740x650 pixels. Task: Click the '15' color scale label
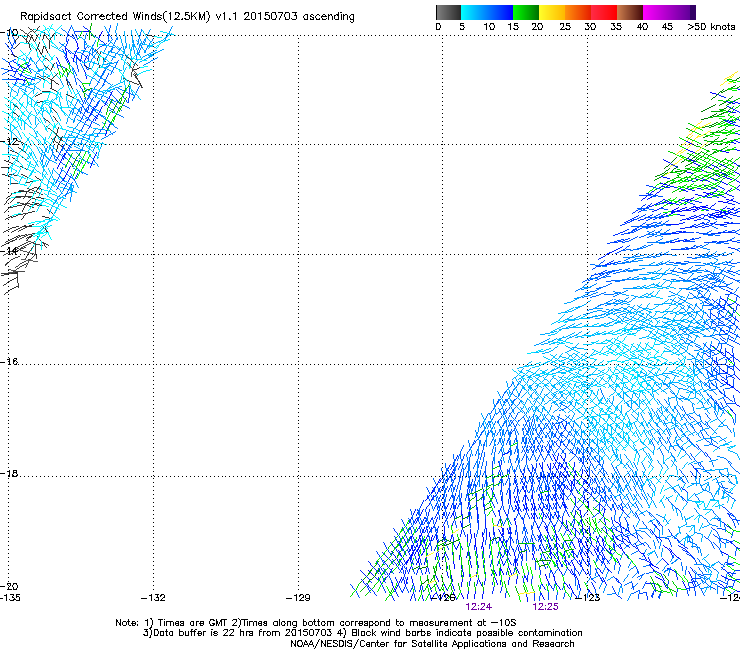tap(513, 27)
